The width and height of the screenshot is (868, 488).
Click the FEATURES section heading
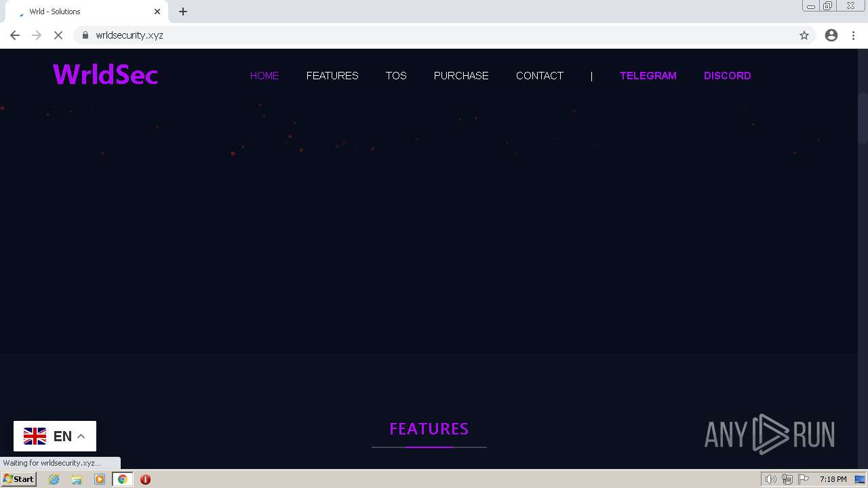coord(429,429)
